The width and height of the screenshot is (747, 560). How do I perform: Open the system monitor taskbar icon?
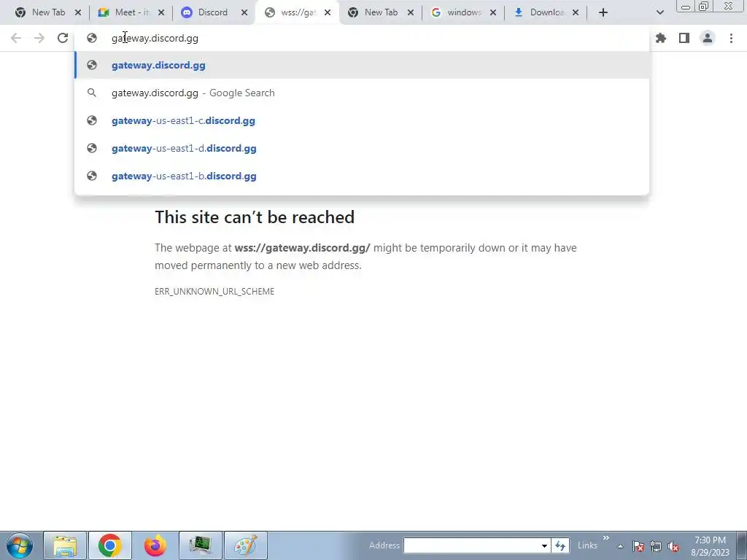coord(200,545)
